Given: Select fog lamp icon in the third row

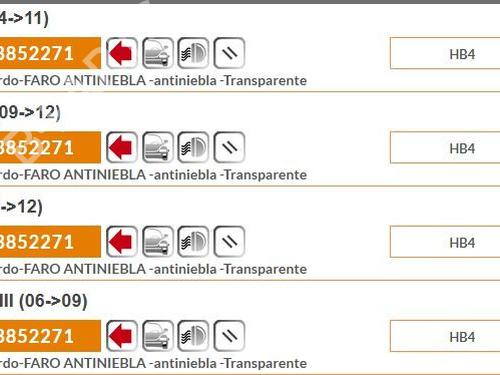Looking at the screenshot, I should (193, 242).
